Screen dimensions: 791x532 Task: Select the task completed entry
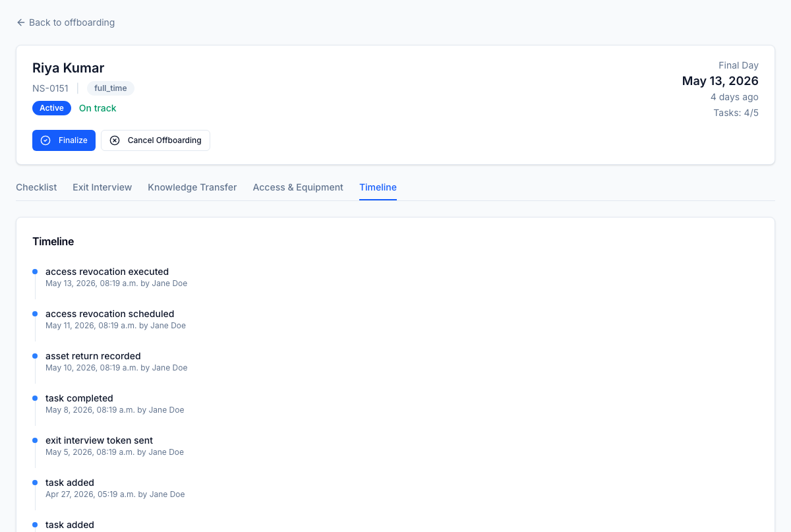point(79,398)
